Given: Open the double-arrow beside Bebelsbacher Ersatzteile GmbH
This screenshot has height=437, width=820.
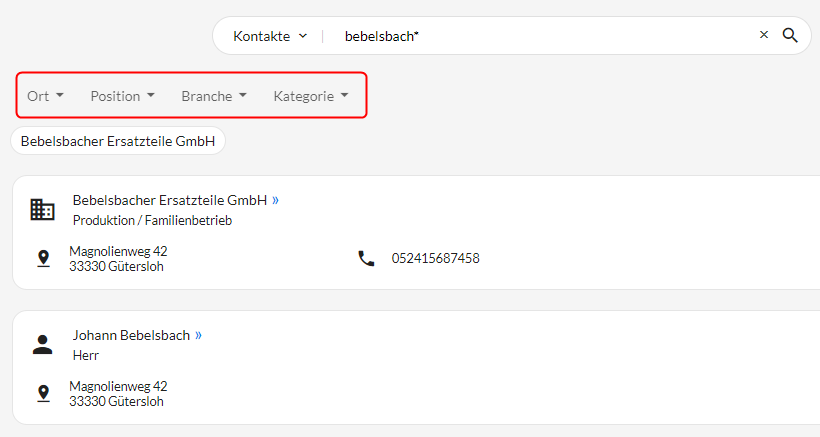Looking at the screenshot, I should tap(276, 200).
